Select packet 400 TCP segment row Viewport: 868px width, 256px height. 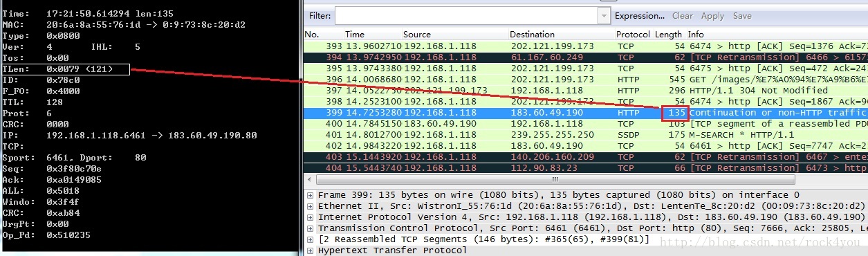(x=586, y=123)
